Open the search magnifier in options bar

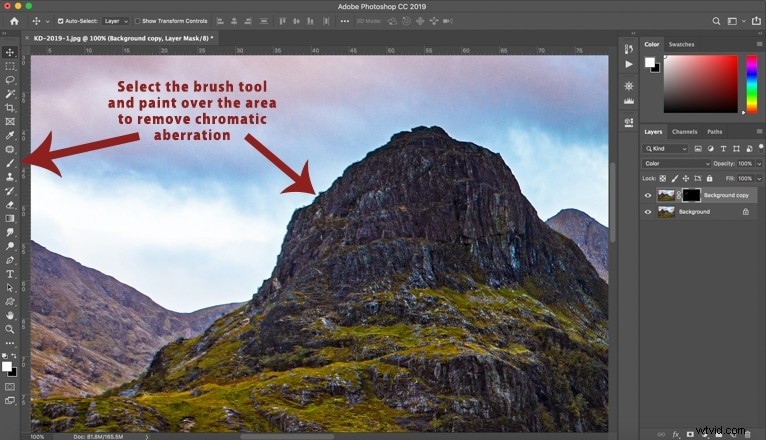click(x=716, y=21)
